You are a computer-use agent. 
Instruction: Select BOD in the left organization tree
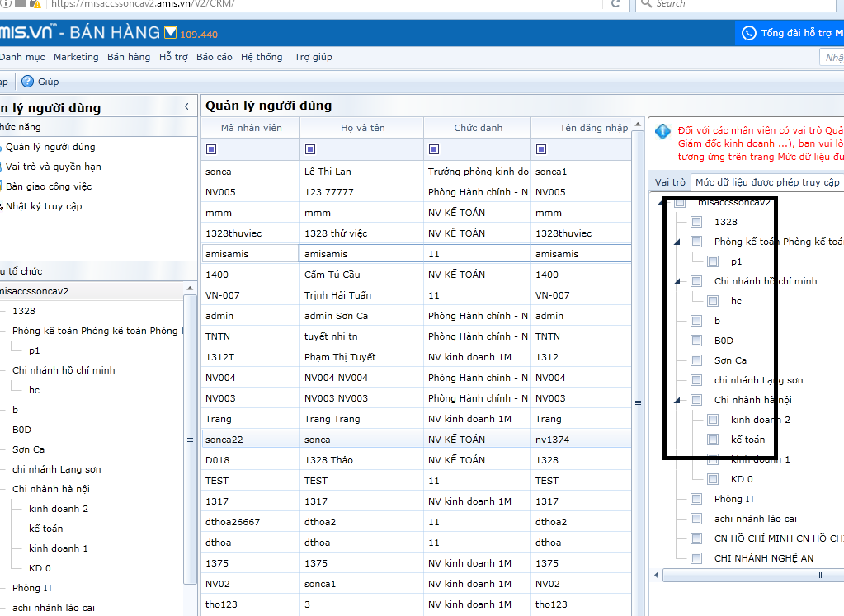pos(22,430)
